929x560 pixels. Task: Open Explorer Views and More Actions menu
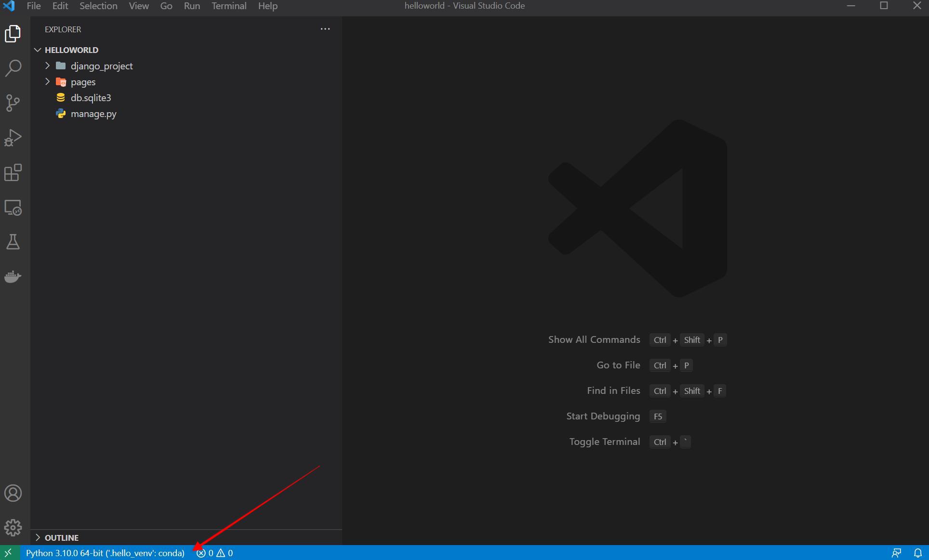(325, 29)
